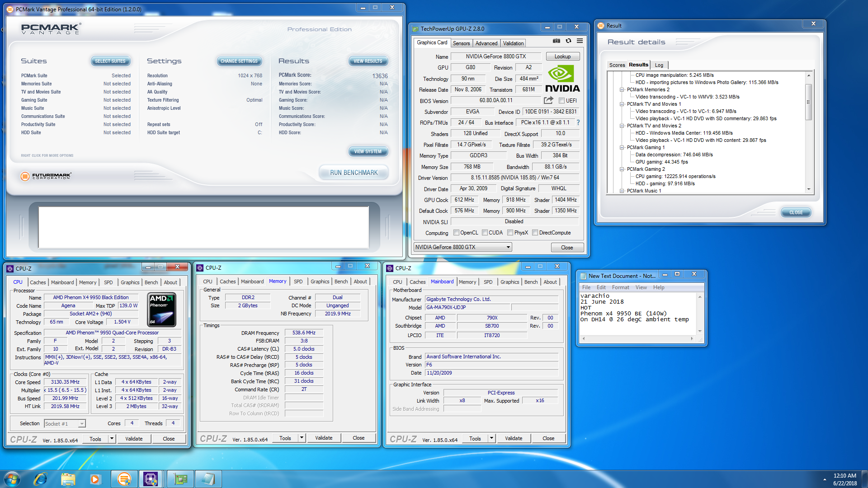Screen dimensions: 868x488
Task: Open the GPU selection dropdown in GPU-Z
Action: (463, 247)
